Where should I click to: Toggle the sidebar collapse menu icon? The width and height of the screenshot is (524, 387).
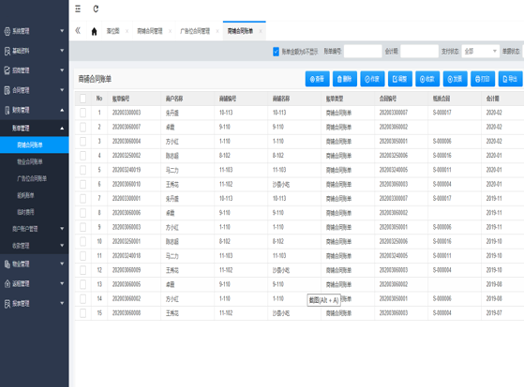(78, 9)
